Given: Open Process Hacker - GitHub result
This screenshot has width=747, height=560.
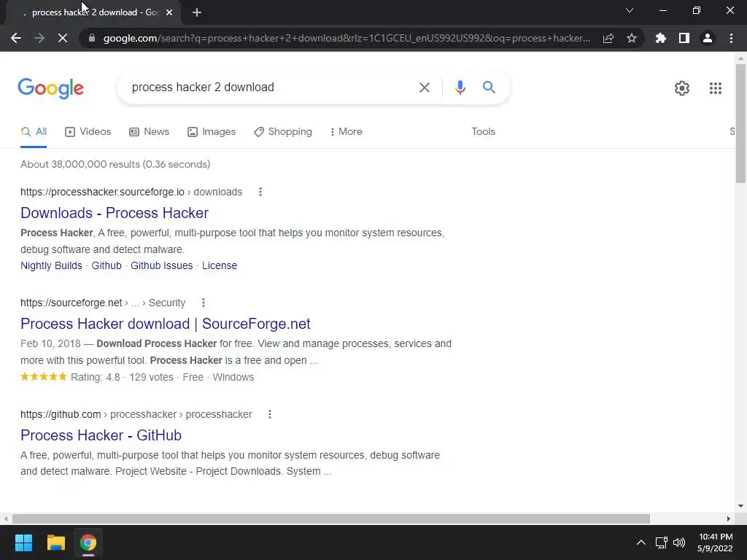Looking at the screenshot, I should click(x=101, y=435).
